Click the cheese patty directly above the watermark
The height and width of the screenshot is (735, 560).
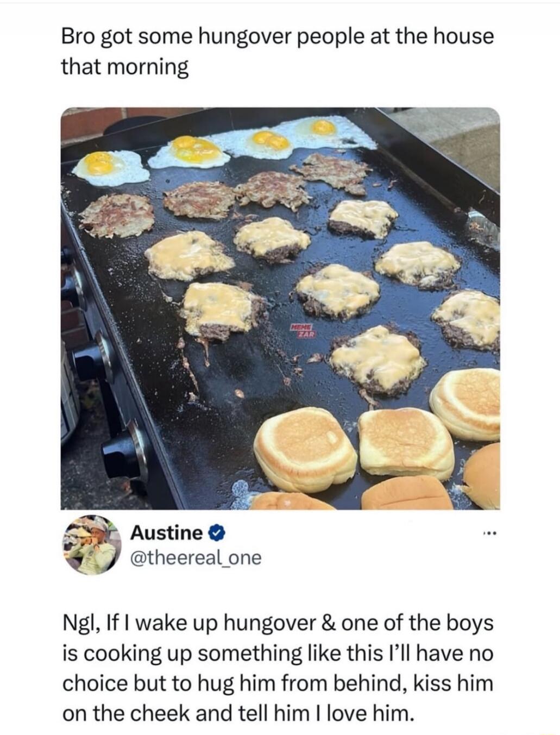click(x=338, y=290)
